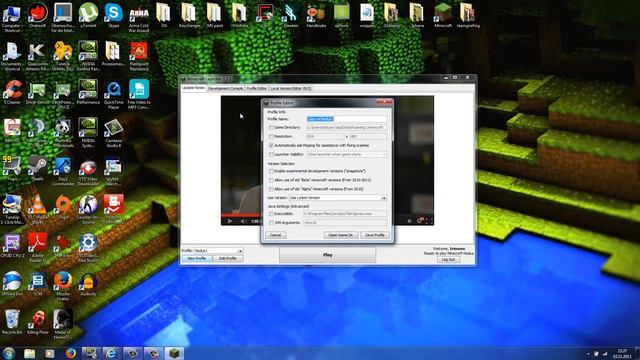Open the YTD Video Downloader shortcut
The image size is (640, 360).
(x=88, y=171)
